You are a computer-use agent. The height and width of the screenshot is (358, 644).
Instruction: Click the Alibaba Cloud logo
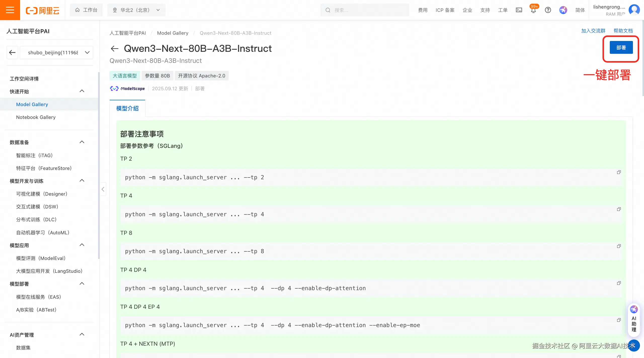coord(43,10)
